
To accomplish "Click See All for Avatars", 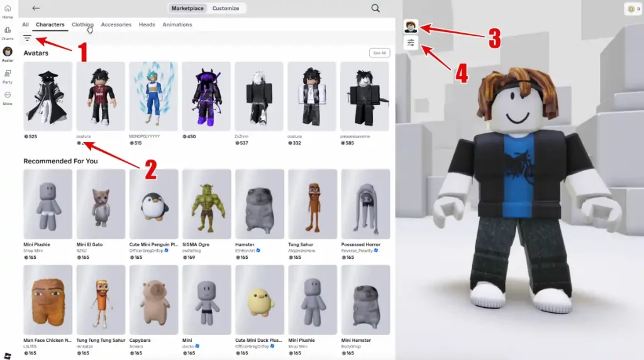I will 379,53.
